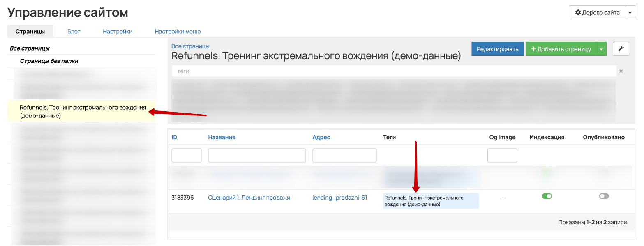The width and height of the screenshot is (644, 246).
Task: Select Все страницы in the folder tree
Action: [30, 48]
